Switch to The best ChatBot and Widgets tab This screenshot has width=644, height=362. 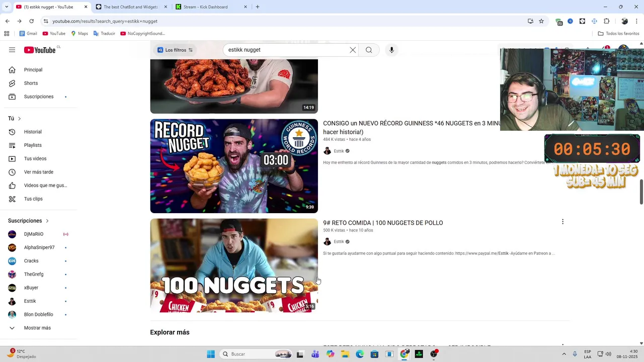pyautogui.click(x=130, y=7)
